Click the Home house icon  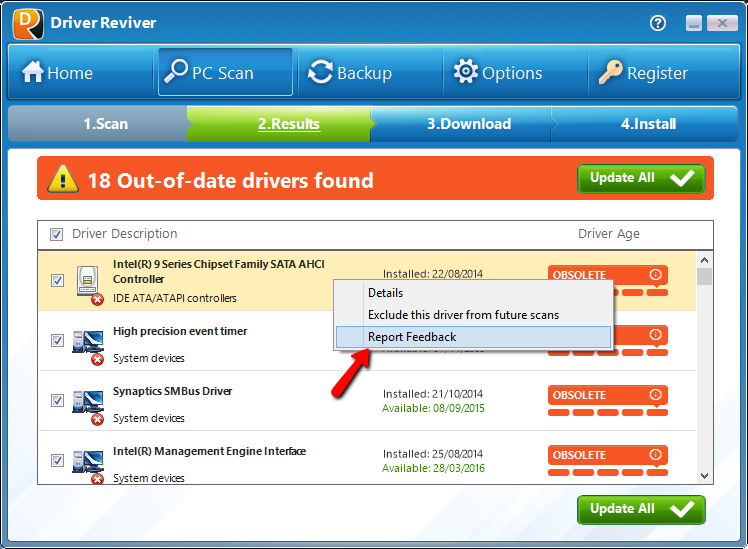(33, 72)
